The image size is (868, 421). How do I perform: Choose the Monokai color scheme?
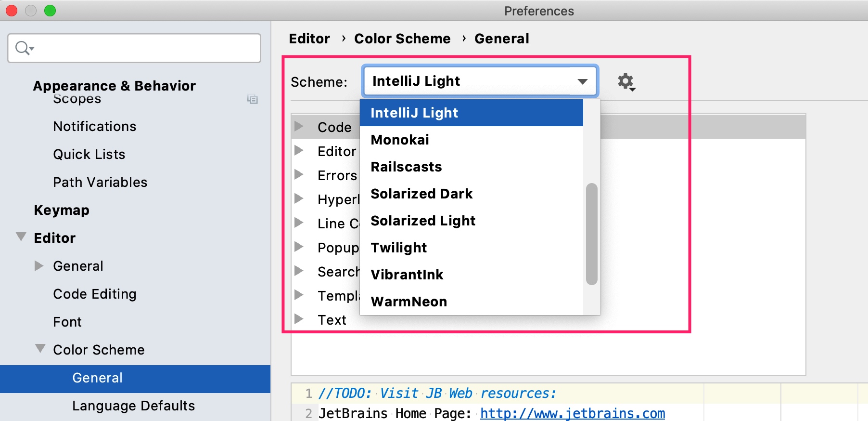(471, 140)
